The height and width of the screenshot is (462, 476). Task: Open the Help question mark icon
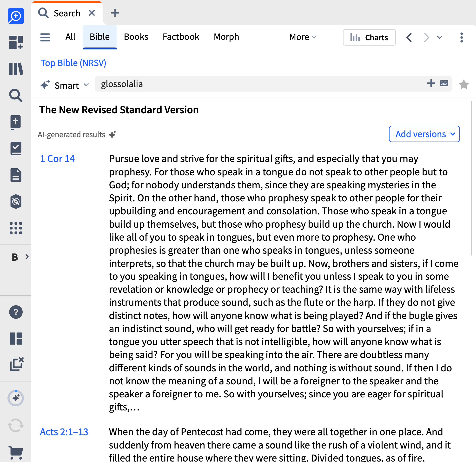16,312
